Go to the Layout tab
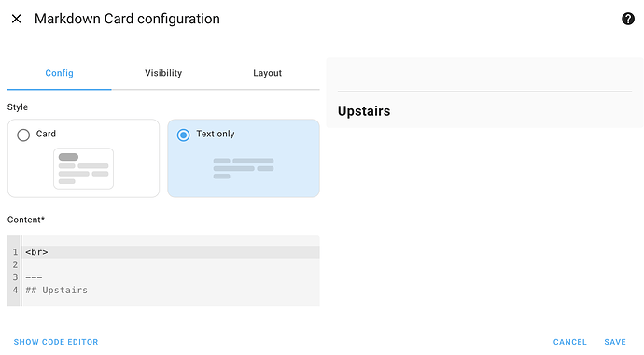Screen dimensions: 644x355 pyautogui.click(x=267, y=73)
